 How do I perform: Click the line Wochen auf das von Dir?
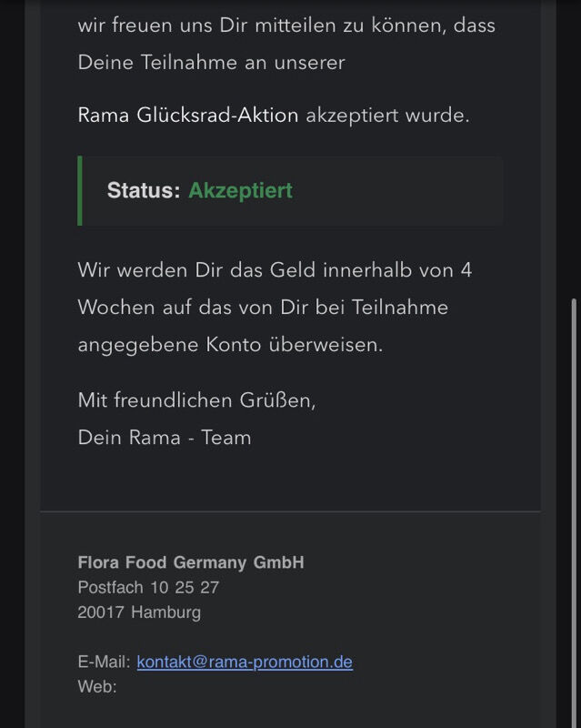pyautogui.click(x=263, y=308)
